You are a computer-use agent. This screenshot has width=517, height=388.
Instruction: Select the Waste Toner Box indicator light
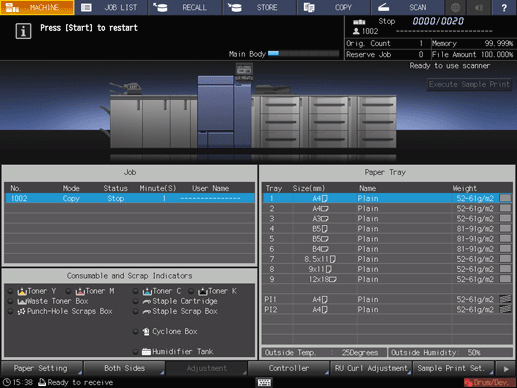pos(11,301)
